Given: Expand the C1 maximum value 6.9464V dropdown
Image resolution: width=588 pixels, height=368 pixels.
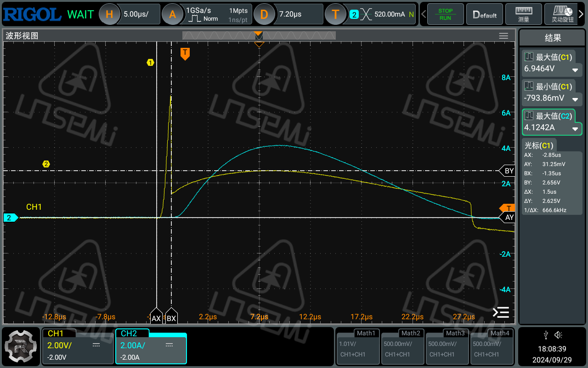Looking at the screenshot, I should 575,70.
